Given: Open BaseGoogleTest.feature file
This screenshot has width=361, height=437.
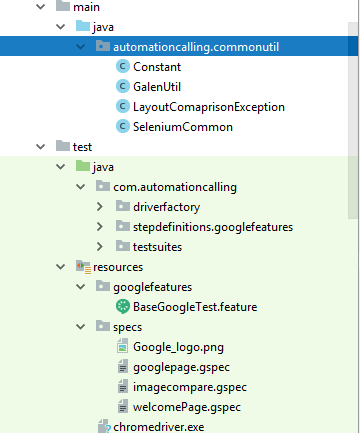Looking at the screenshot, I should 195,307.
